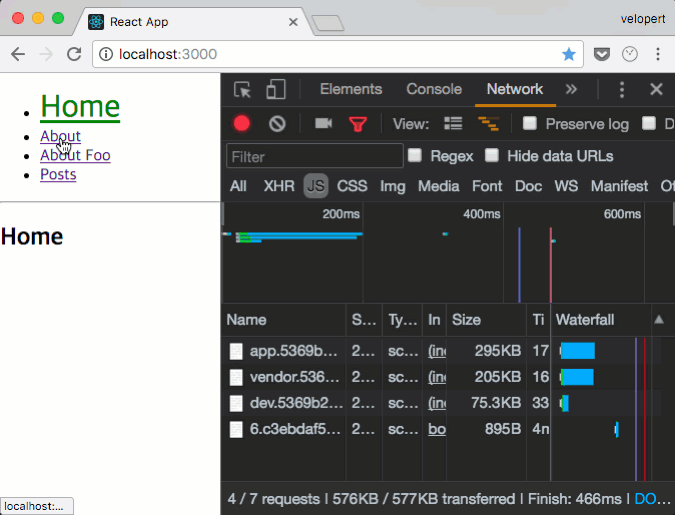Check Hide data URLs
Viewport: 675px width, 515px height.
[492, 155]
